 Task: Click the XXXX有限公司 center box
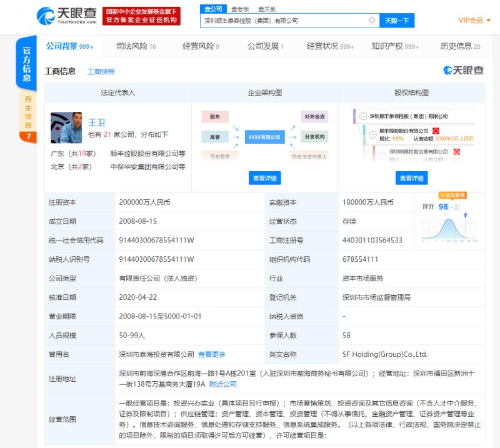264,137
